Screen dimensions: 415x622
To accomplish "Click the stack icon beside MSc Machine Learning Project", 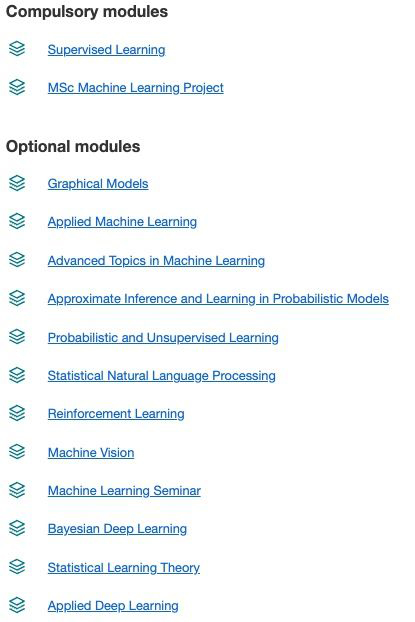I will coord(17,87).
